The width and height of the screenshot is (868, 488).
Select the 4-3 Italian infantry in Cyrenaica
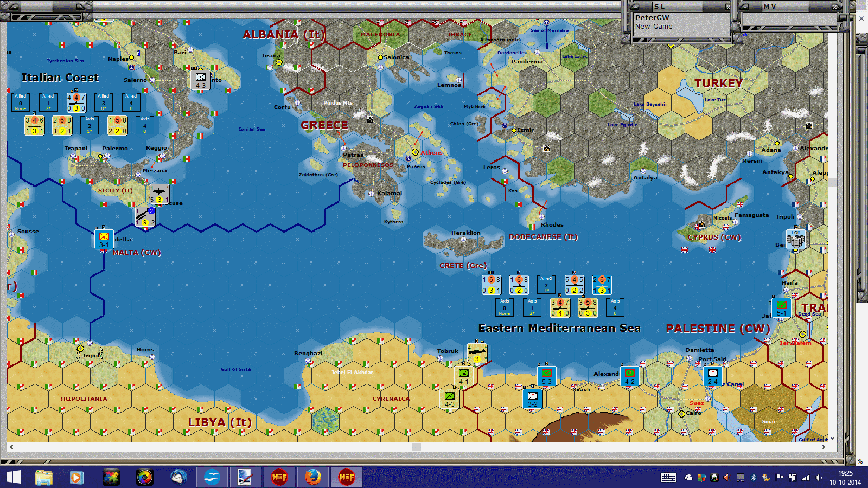point(450,399)
